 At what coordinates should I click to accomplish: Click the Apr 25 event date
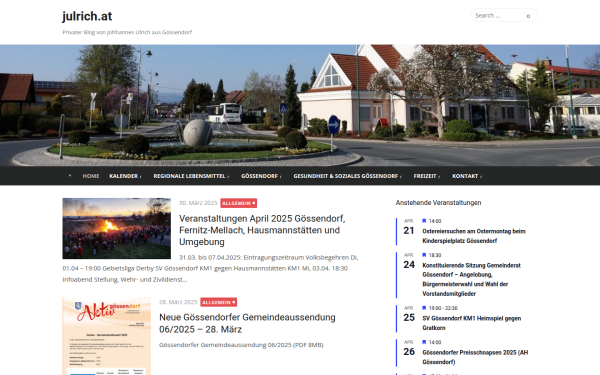click(409, 314)
